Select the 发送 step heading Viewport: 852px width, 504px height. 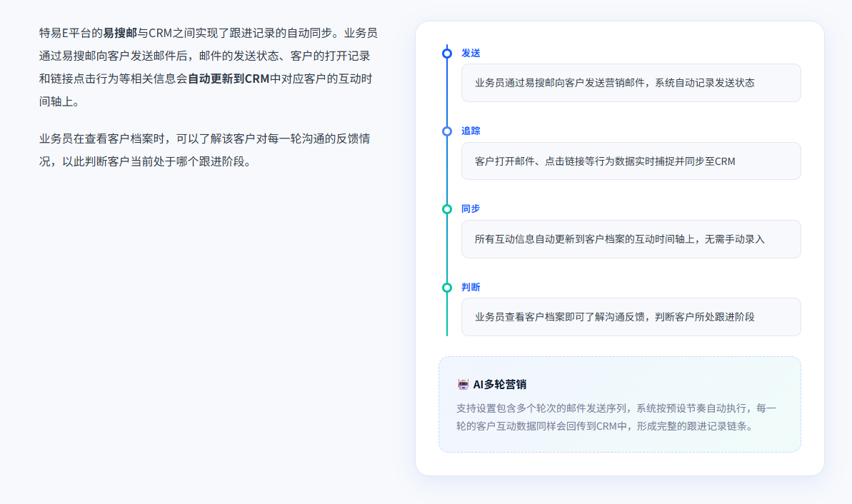pos(471,54)
